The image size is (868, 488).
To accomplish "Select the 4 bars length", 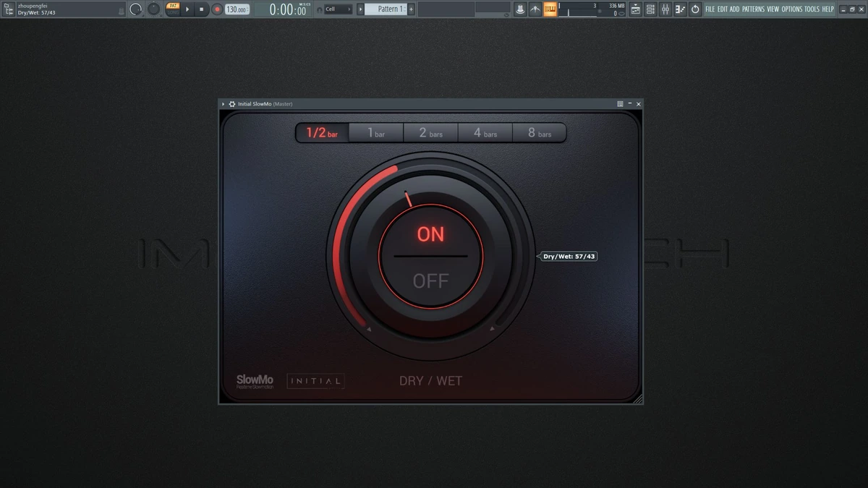I will click(x=485, y=133).
